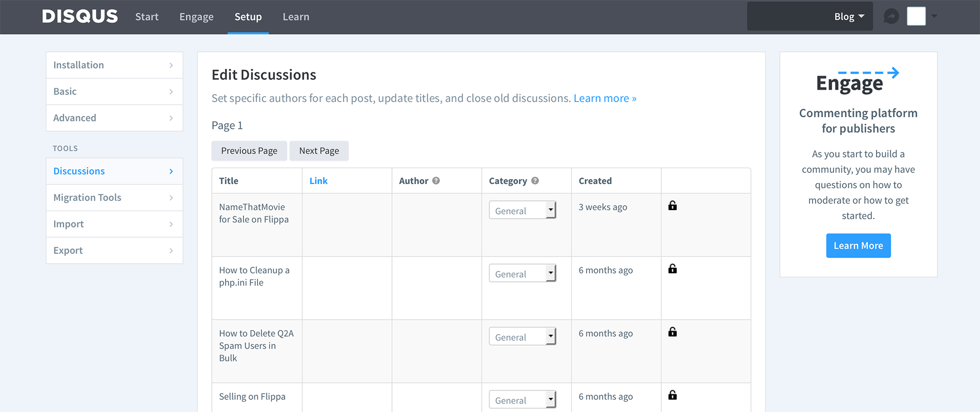Sort by the Link column header

318,181
